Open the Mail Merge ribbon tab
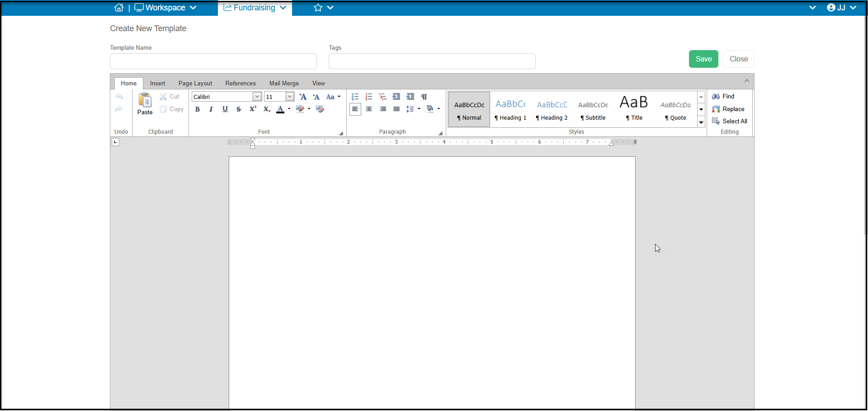Screen dimensions: 868x411 (284, 83)
